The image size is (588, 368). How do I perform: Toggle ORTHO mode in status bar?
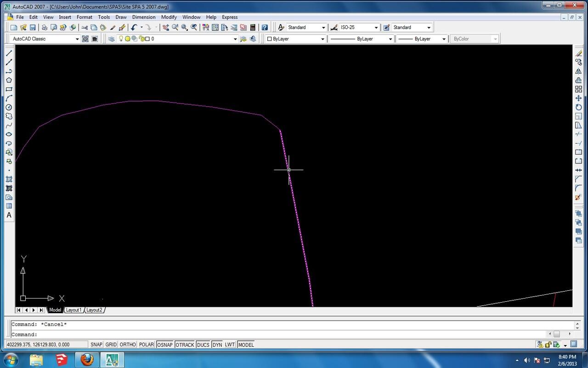tap(128, 345)
